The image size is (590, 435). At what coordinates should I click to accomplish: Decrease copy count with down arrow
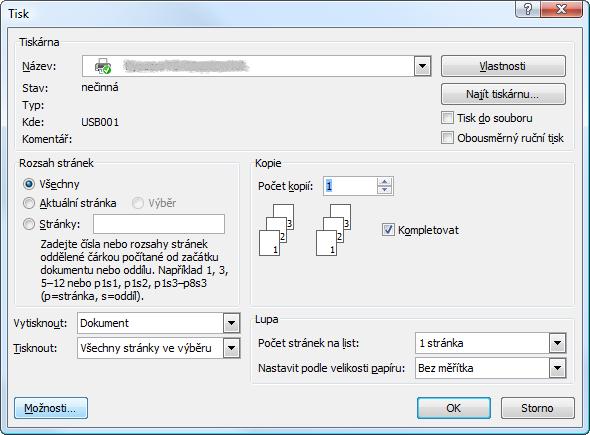384,190
